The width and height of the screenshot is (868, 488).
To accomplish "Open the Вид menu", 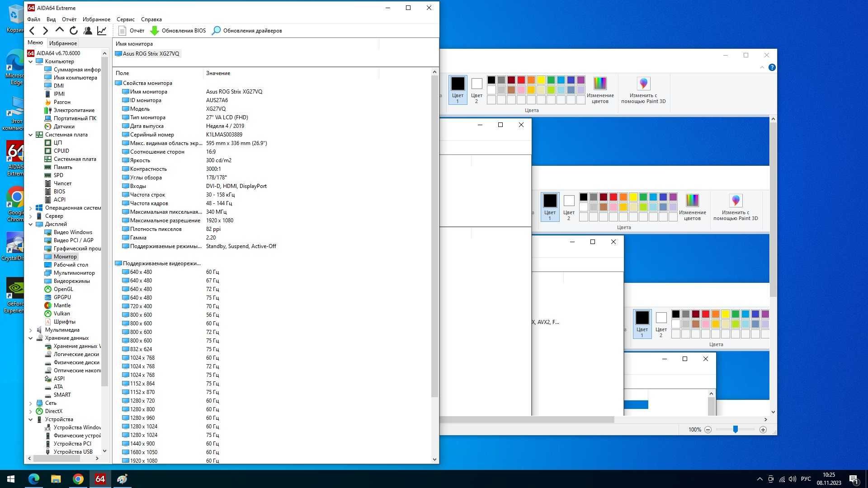I will 51,19.
